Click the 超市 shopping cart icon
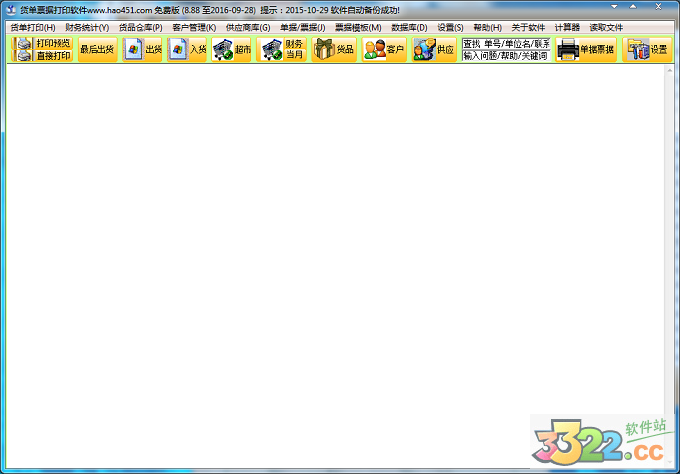The width and height of the screenshot is (680, 474). 232,49
